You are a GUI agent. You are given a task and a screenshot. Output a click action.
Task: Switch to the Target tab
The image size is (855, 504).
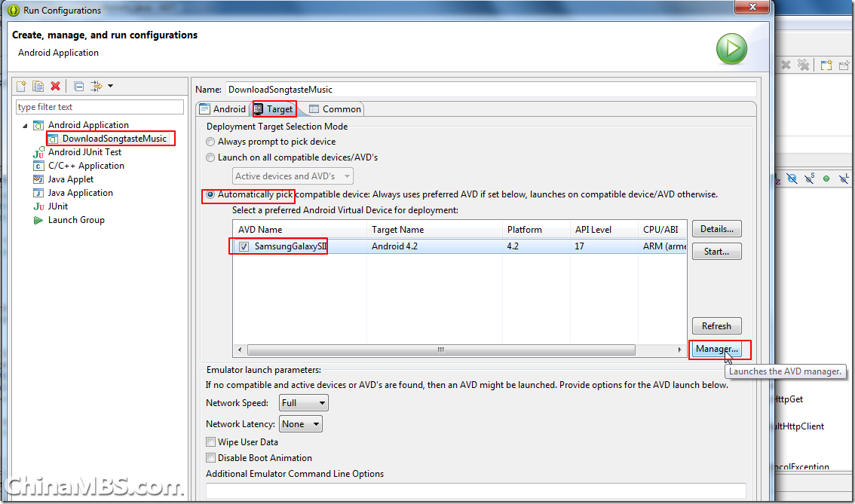coord(274,109)
